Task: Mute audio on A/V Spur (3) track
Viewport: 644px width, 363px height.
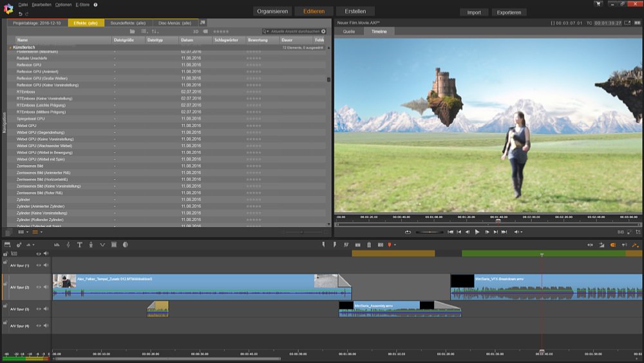Action: pos(46,309)
